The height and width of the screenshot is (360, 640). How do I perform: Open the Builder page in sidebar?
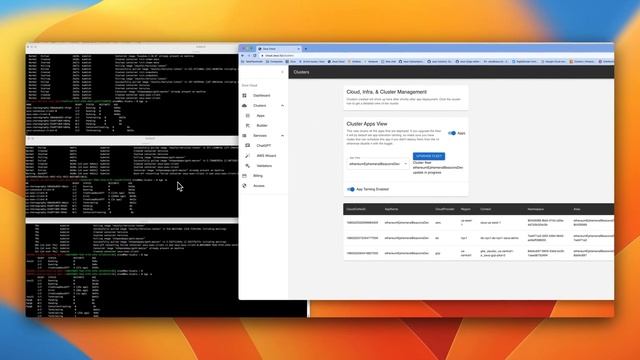[x=262, y=126]
